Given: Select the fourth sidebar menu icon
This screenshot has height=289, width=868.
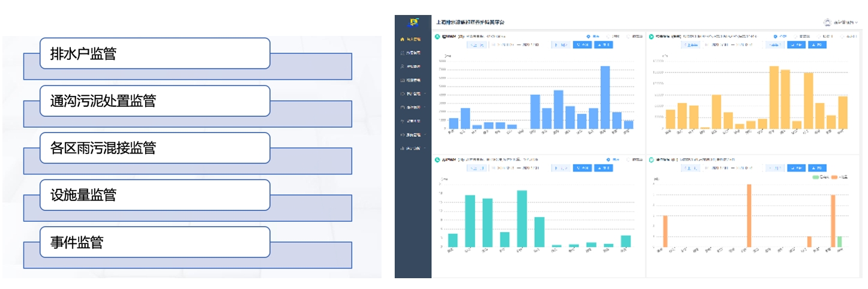Looking at the screenshot, I should (x=403, y=80).
